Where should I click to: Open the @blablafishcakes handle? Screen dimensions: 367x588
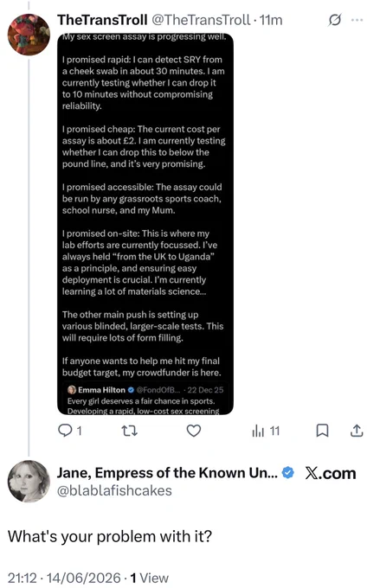pyautogui.click(x=114, y=490)
